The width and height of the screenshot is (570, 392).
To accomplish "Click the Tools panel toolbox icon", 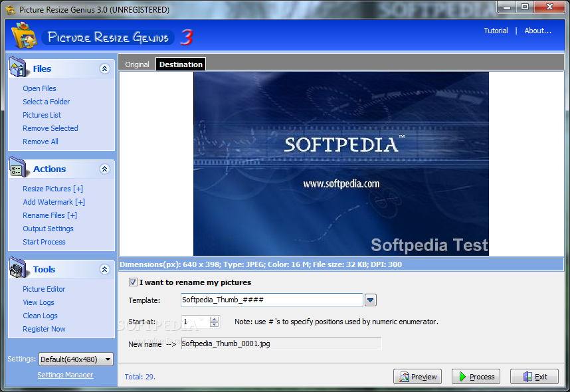I will point(18,268).
